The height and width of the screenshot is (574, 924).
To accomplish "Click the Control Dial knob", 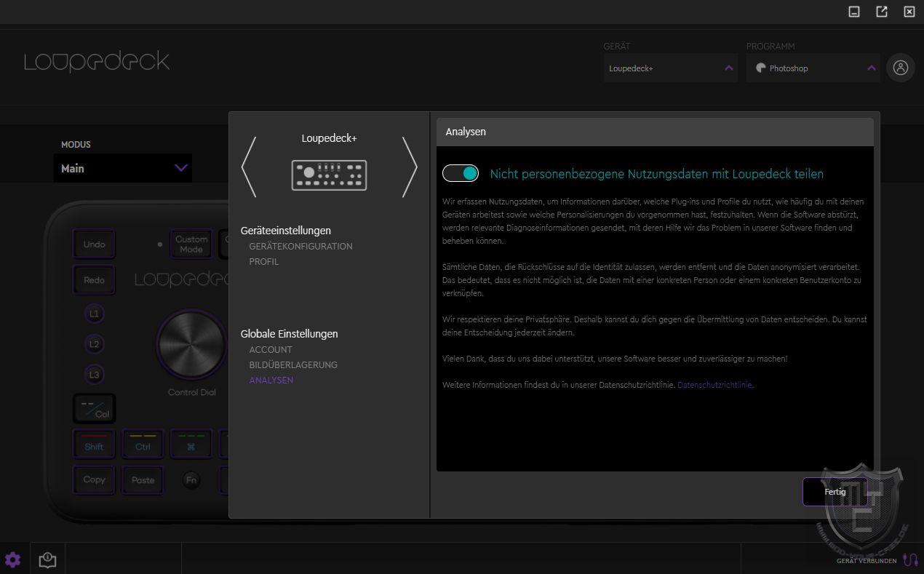I will (x=191, y=344).
